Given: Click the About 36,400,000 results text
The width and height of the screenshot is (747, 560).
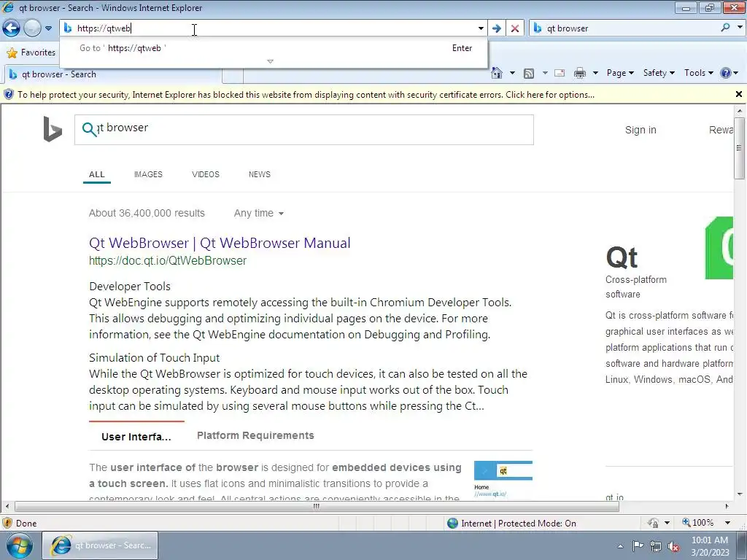Looking at the screenshot, I should coord(147,213).
